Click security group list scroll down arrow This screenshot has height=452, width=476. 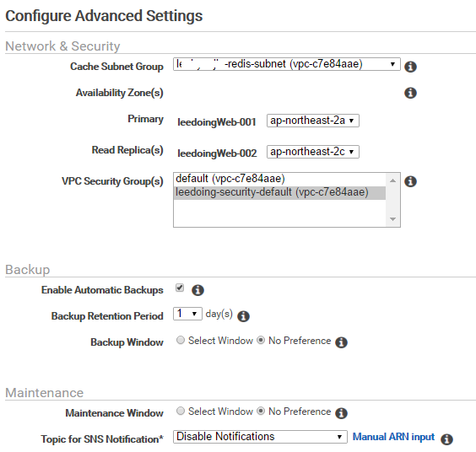pos(392,219)
